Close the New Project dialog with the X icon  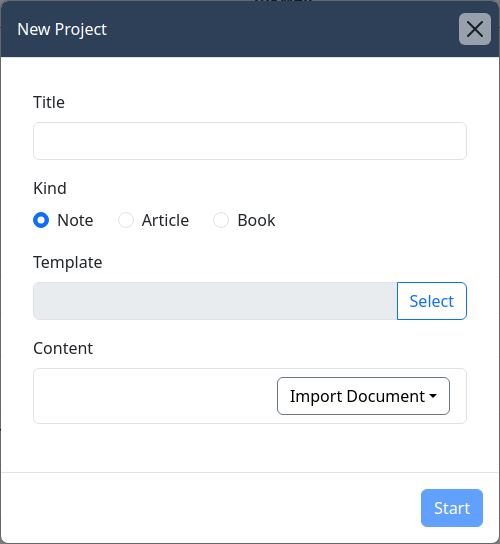tap(475, 29)
